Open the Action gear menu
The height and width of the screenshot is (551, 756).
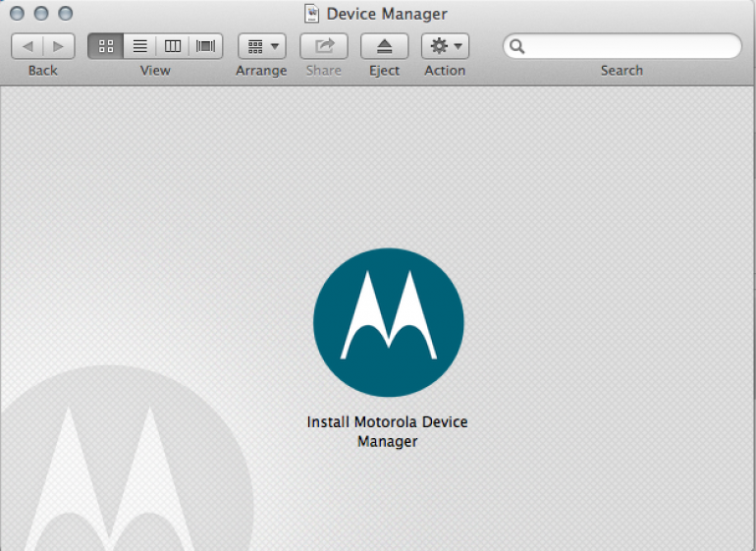(445, 46)
